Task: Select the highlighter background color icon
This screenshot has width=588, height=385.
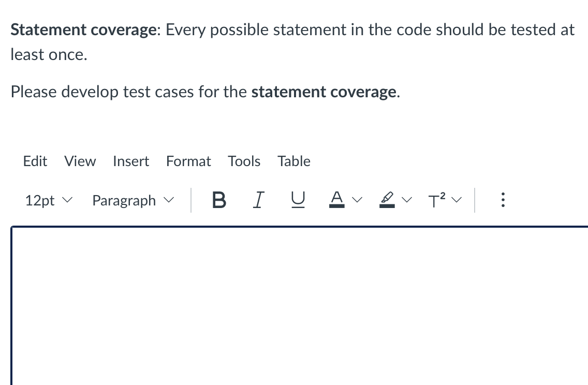Action: coord(387,199)
